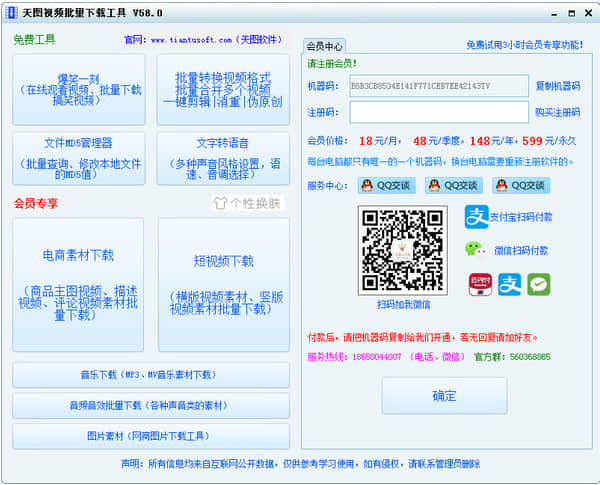Click the WeChat icon beside 微信扫码付款
The image size is (600, 485).
tap(476, 250)
